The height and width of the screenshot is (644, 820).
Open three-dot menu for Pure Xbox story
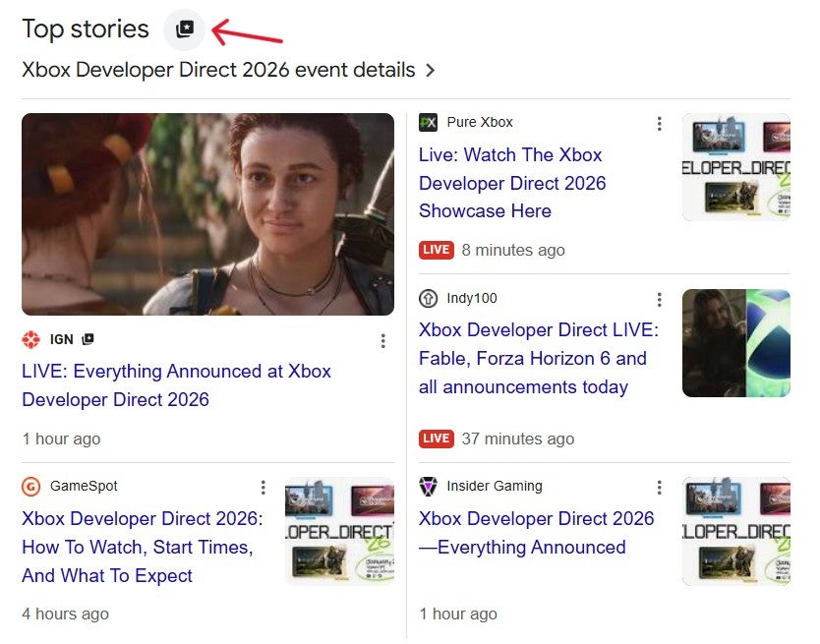(x=659, y=124)
